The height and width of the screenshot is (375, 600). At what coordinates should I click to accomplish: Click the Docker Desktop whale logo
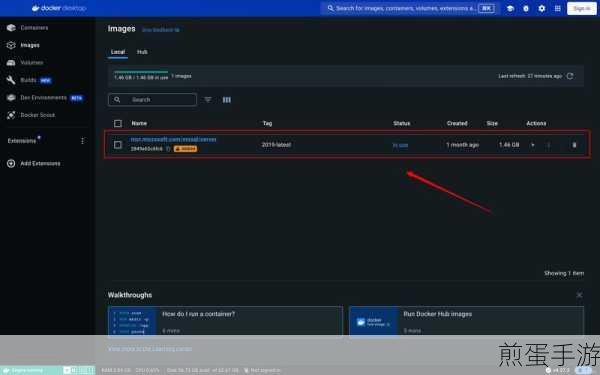(x=59, y=8)
